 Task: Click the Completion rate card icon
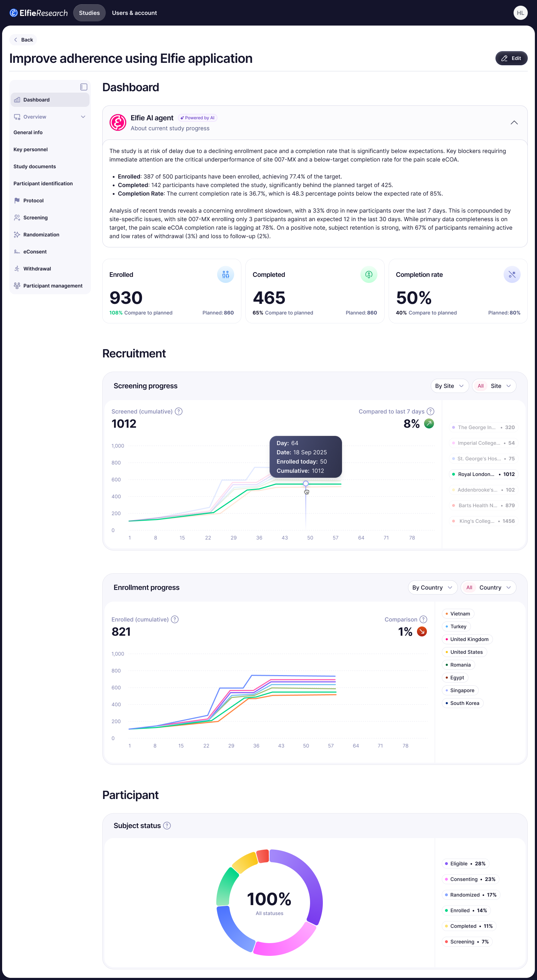pyautogui.click(x=511, y=275)
